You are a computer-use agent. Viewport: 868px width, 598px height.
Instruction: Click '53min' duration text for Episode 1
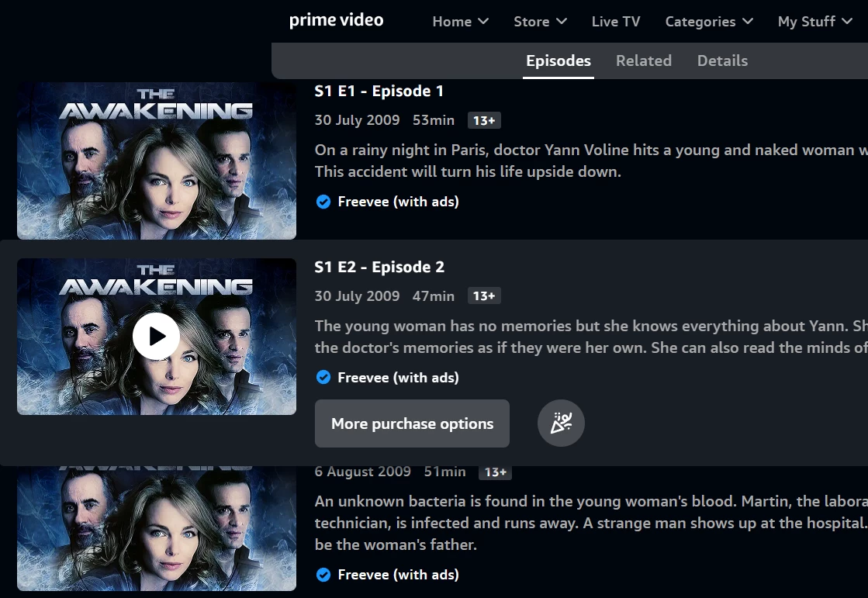tap(434, 120)
